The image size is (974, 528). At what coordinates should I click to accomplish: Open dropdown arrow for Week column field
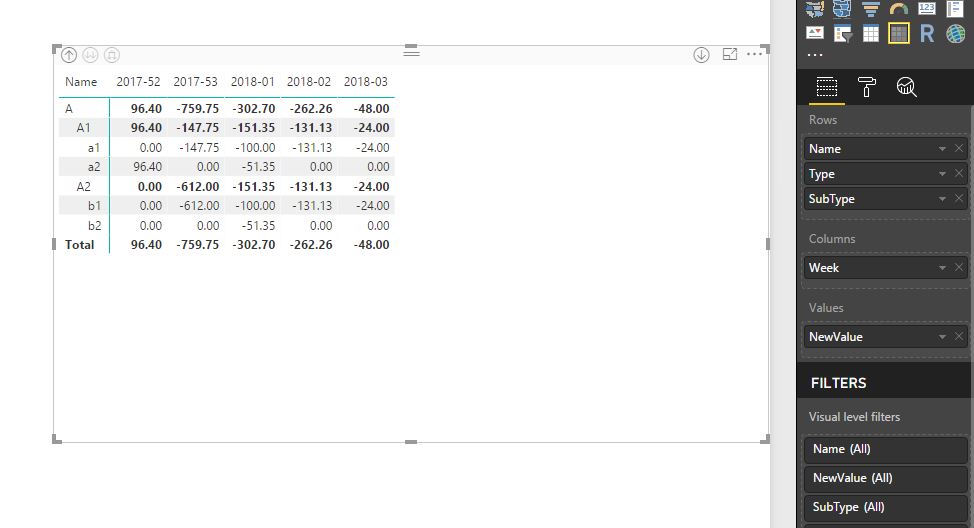942,268
